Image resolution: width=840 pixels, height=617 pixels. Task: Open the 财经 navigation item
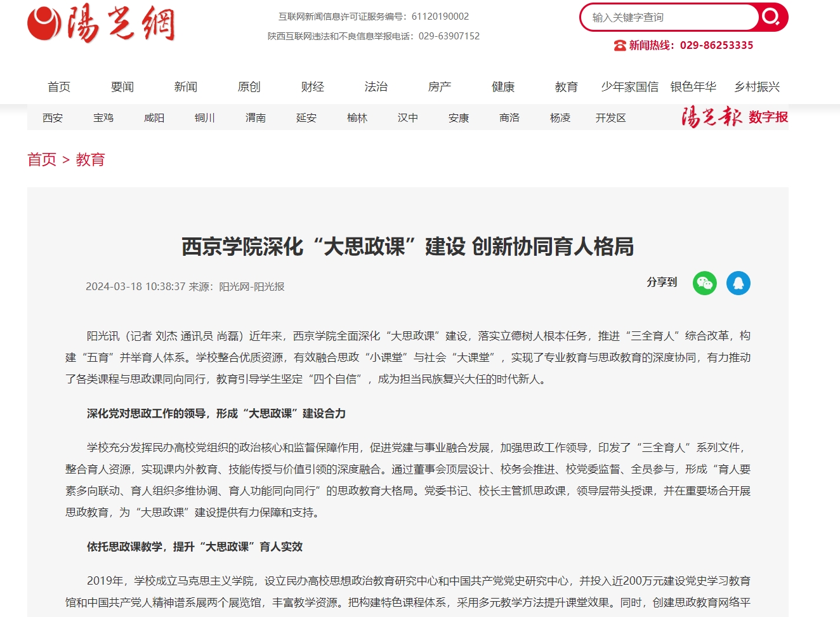coord(313,87)
